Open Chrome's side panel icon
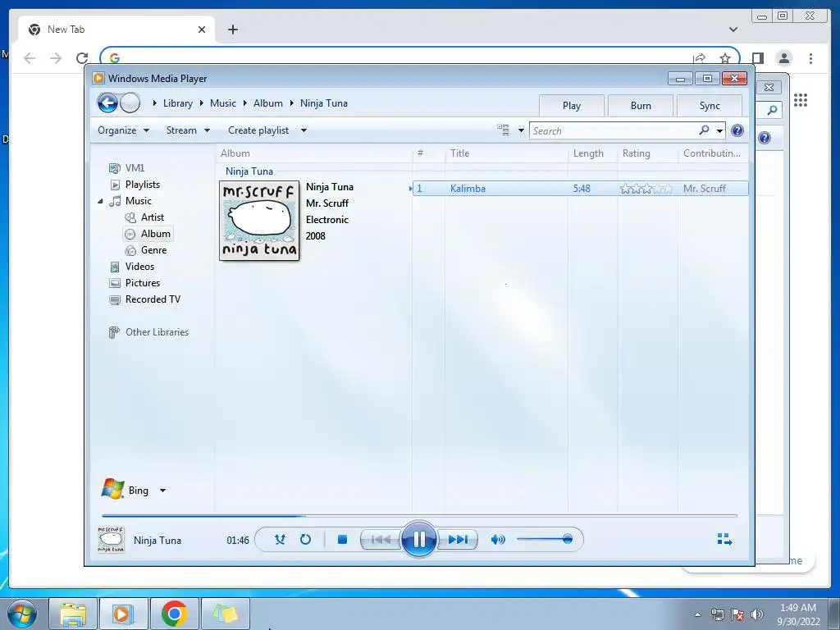Image resolution: width=840 pixels, height=630 pixels. (x=757, y=58)
